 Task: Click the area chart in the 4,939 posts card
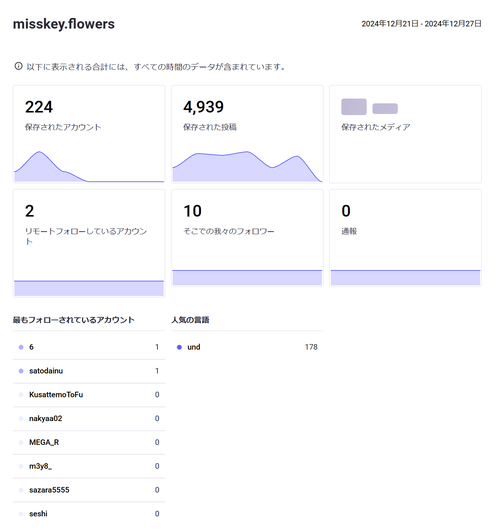click(x=247, y=166)
